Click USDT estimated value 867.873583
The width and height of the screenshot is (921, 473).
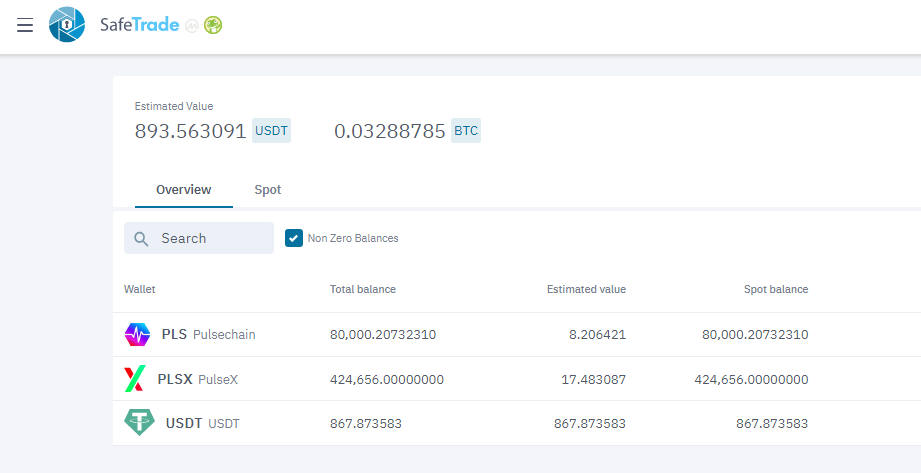pos(590,423)
